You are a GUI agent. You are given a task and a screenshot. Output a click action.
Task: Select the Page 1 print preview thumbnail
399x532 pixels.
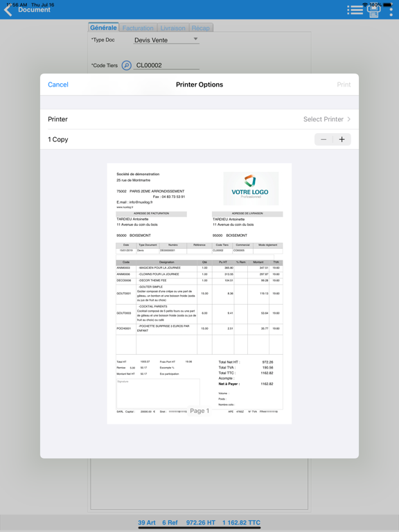point(199,294)
